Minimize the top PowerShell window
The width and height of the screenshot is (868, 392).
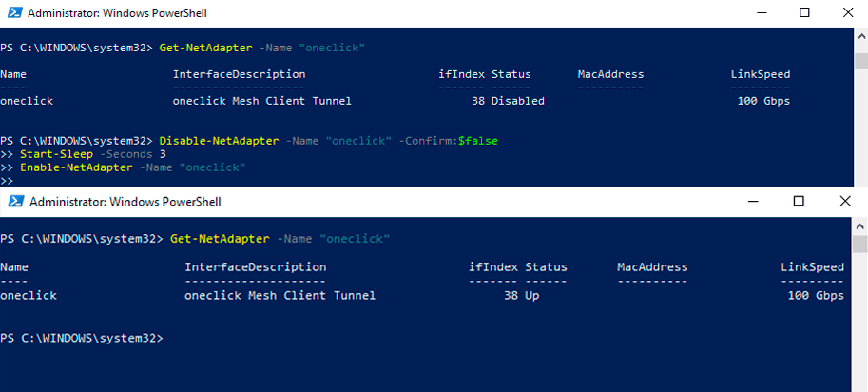(x=760, y=13)
